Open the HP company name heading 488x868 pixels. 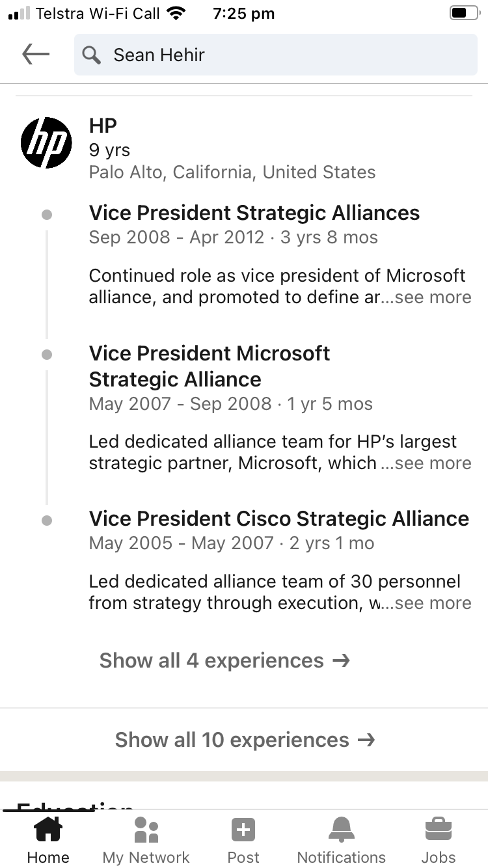[103, 125]
